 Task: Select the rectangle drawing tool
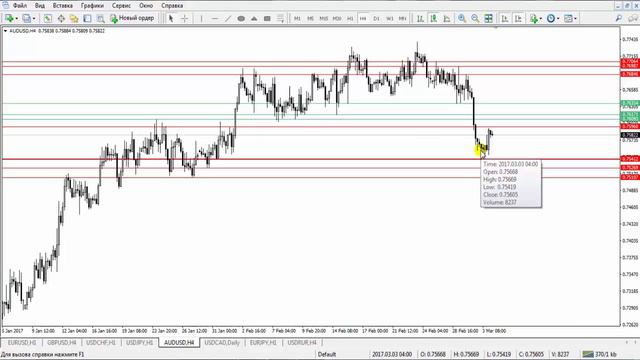coord(267,18)
